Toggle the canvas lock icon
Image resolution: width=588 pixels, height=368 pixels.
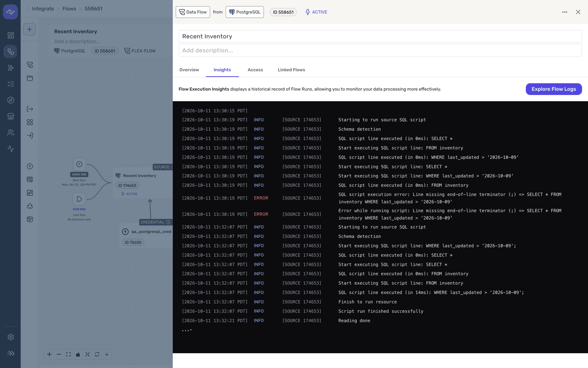pos(78,354)
